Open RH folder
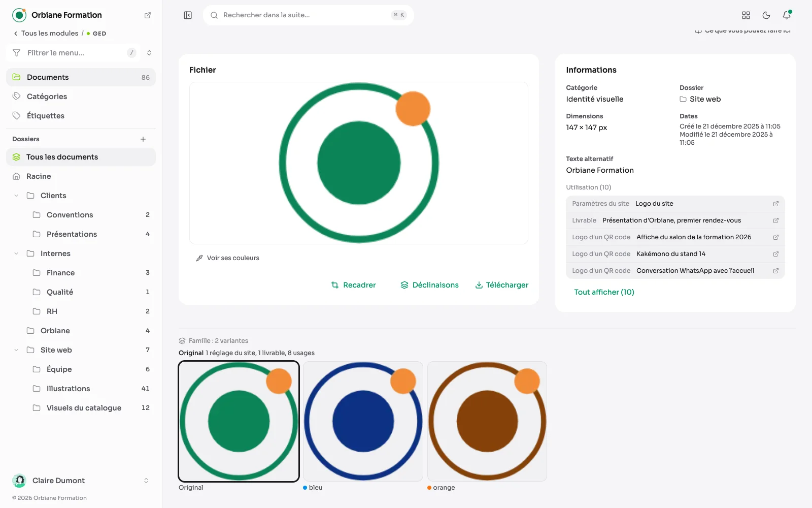The image size is (812, 508). tap(91, 311)
